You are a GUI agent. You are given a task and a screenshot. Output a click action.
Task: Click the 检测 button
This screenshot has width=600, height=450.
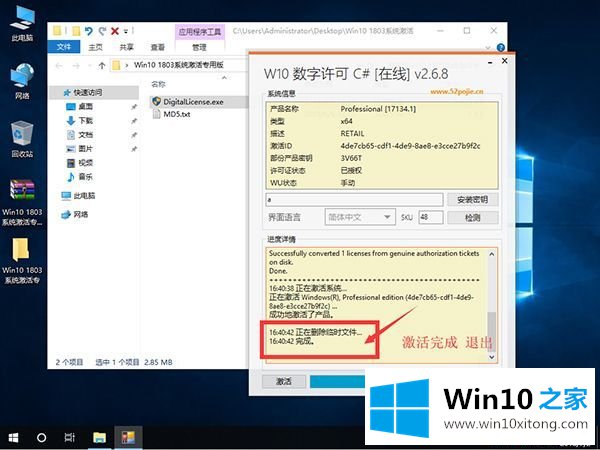tap(473, 217)
